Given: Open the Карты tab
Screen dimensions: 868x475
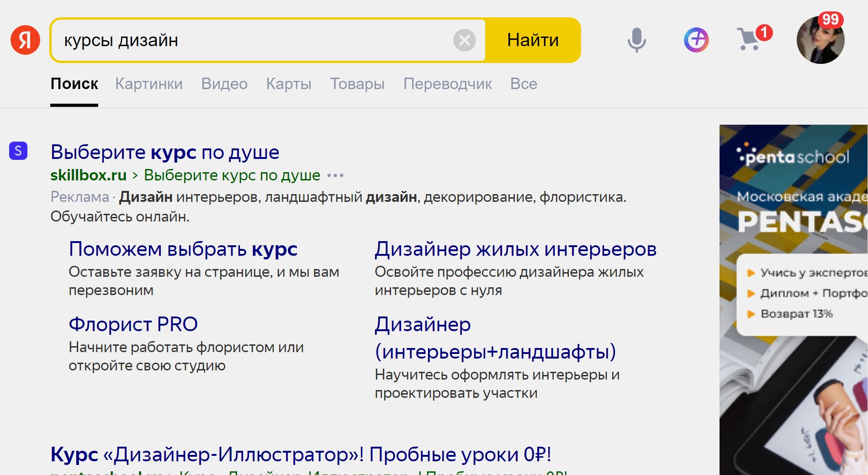Looking at the screenshot, I should point(288,84).
